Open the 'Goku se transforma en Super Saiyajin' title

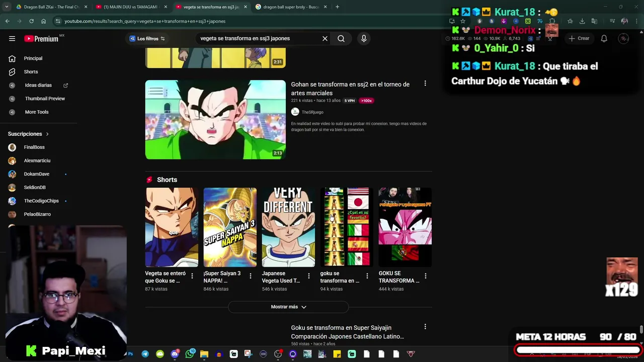(x=347, y=332)
